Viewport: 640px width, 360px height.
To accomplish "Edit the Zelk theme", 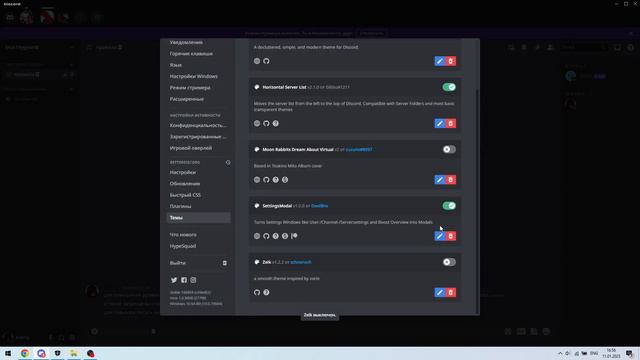I will [440, 292].
